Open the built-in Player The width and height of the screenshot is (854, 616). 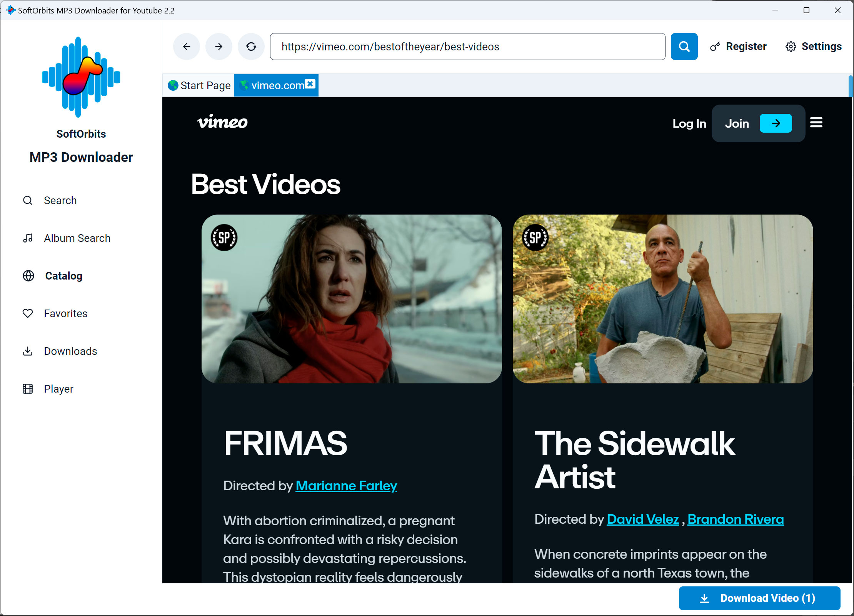(58, 388)
